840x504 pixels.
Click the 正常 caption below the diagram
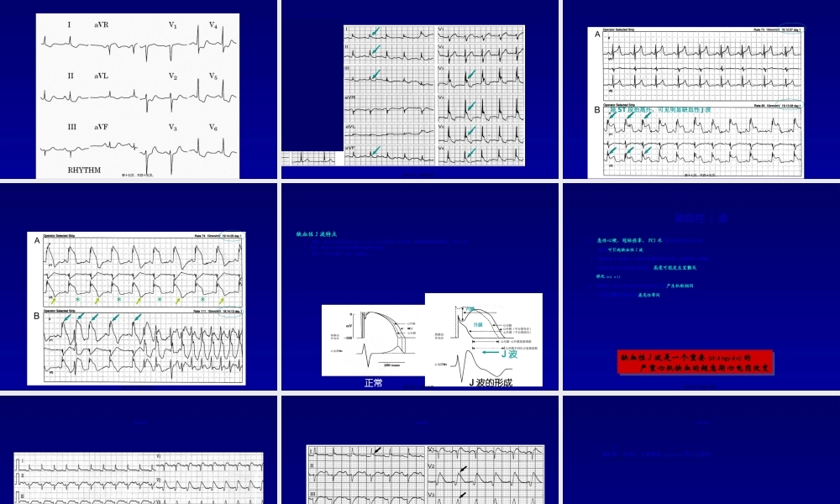(x=373, y=382)
